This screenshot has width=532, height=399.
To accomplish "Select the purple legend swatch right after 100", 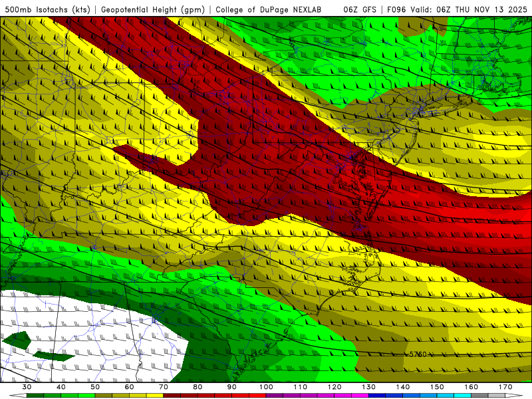I will (x=275, y=395).
